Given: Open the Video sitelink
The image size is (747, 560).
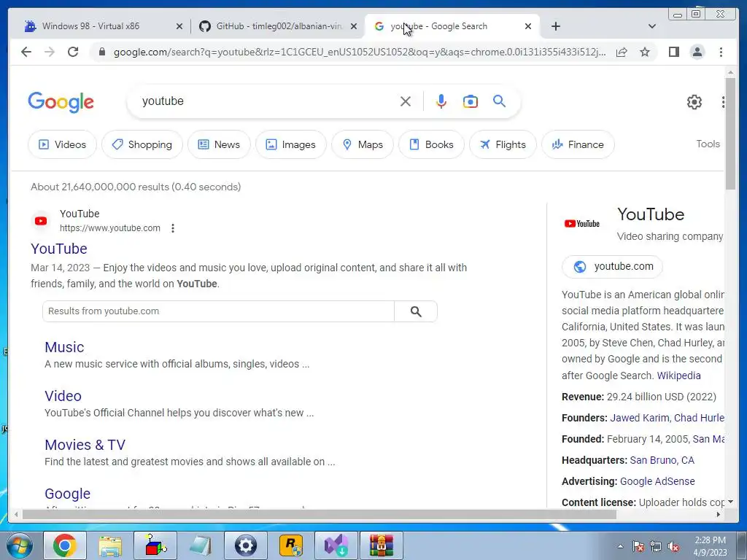Looking at the screenshot, I should pyautogui.click(x=63, y=396).
